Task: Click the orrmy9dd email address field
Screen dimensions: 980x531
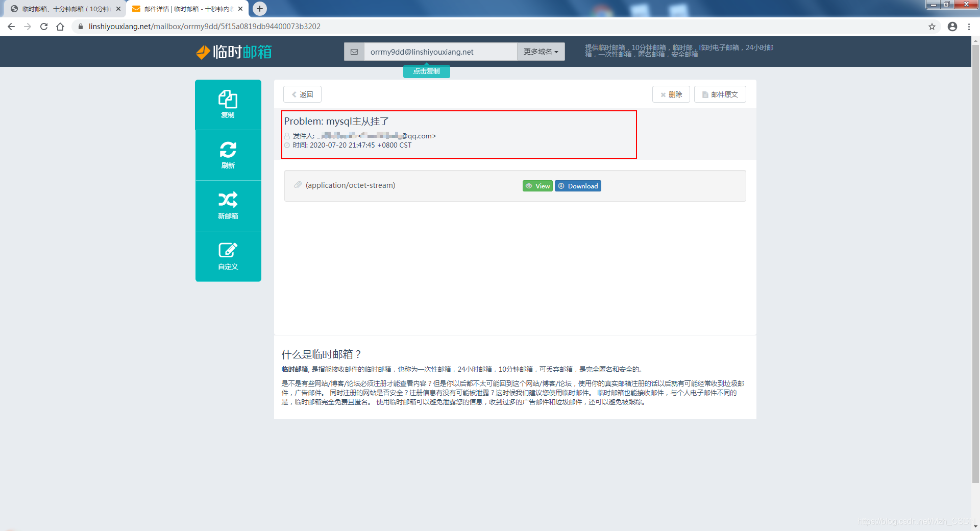Action: coord(440,52)
